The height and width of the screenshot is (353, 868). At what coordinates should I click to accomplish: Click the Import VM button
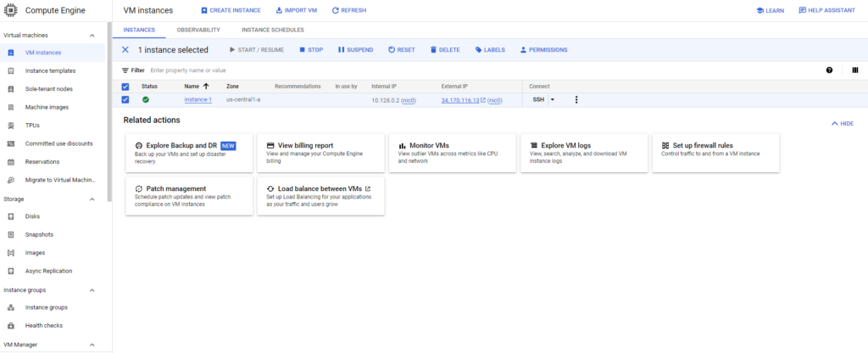tap(296, 10)
